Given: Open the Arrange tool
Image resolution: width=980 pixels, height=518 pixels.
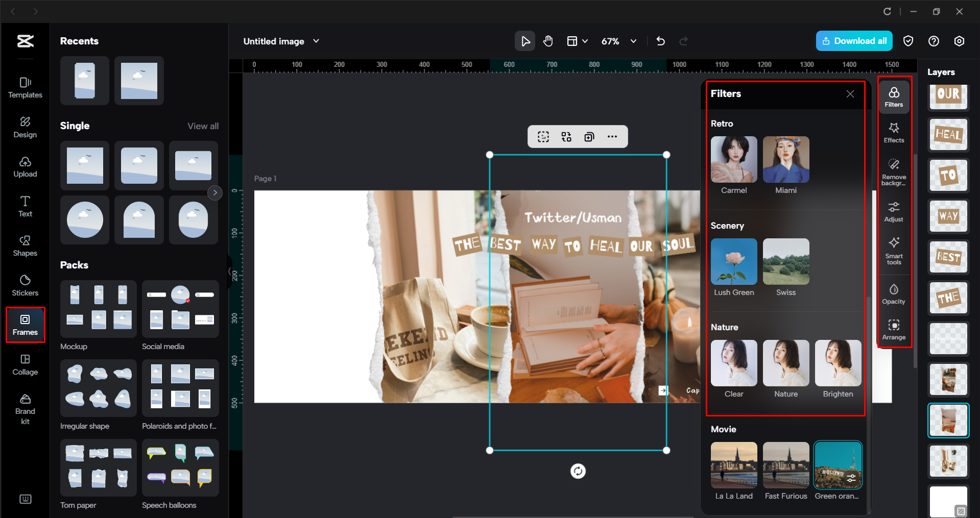Looking at the screenshot, I should pos(894,330).
